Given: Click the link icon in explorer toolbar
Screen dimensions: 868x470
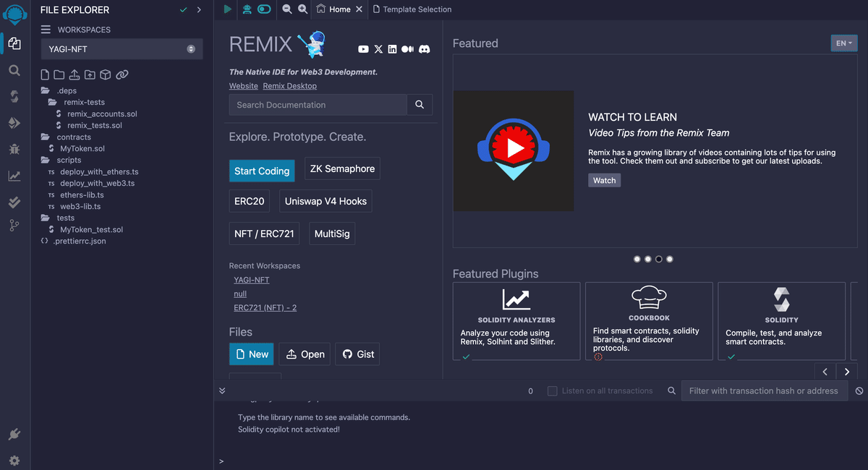Looking at the screenshot, I should coord(122,74).
